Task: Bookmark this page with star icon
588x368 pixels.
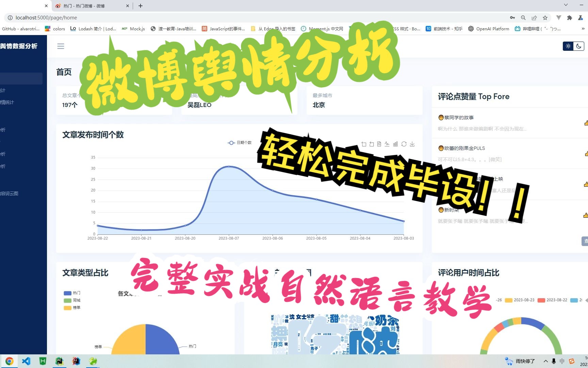Action: (545, 18)
